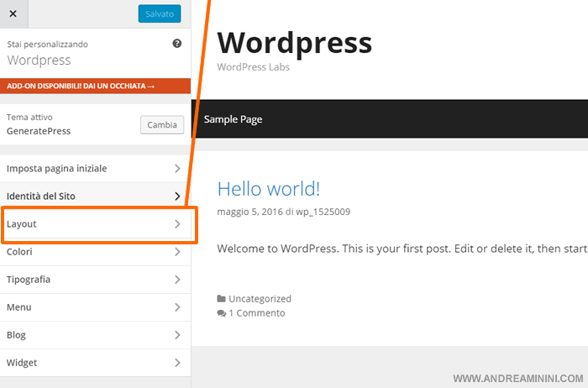Click the 1 Commento link

256,313
